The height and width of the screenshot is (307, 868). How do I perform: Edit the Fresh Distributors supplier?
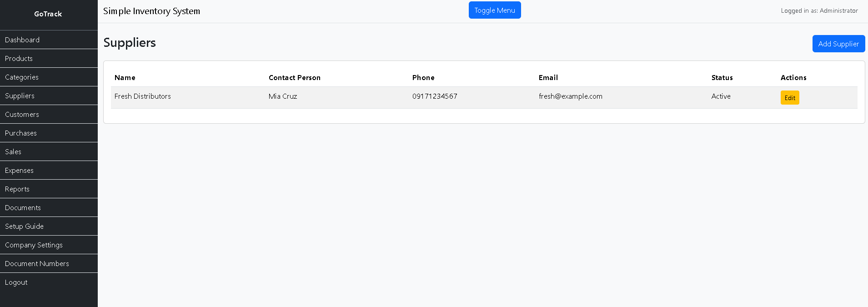pos(789,98)
